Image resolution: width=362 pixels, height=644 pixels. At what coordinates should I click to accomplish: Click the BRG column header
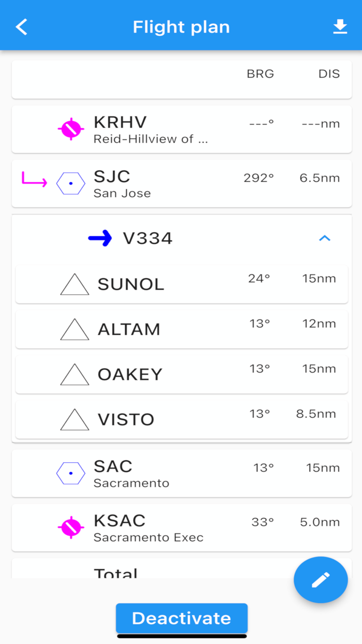click(x=260, y=74)
